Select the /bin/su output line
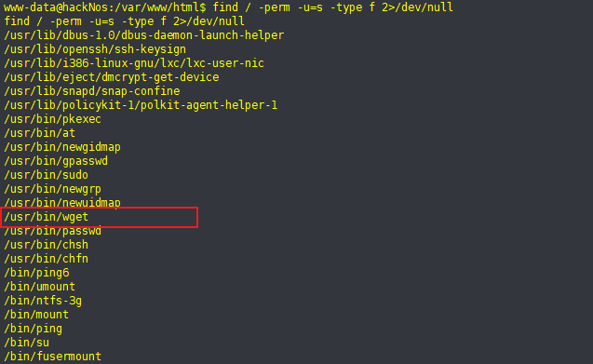 [26, 343]
